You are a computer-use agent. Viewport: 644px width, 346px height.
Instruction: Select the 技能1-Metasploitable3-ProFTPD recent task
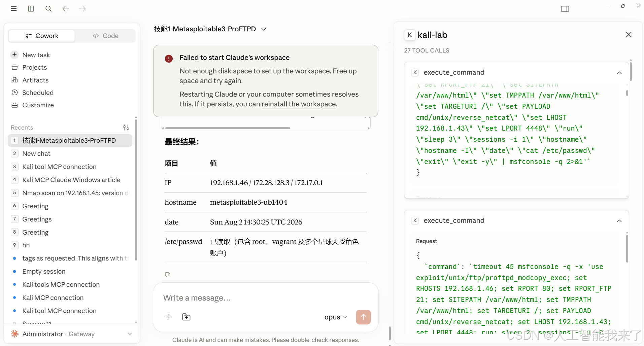(70, 140)
